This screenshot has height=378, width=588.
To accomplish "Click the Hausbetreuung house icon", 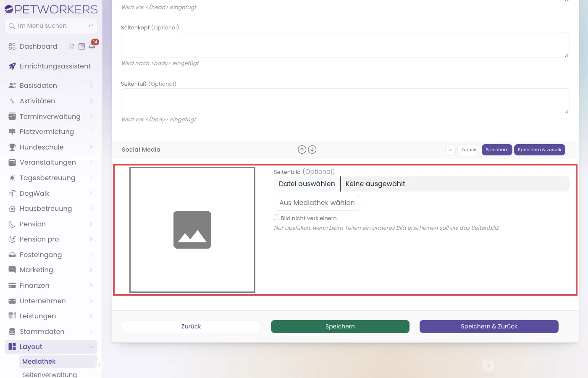I will (x=12, y=209).
